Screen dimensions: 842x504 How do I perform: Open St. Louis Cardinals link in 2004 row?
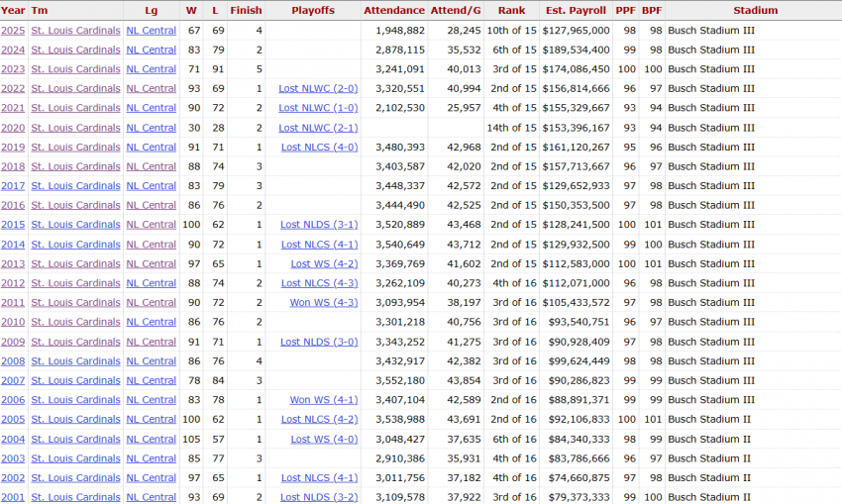[x=75, y=439]
